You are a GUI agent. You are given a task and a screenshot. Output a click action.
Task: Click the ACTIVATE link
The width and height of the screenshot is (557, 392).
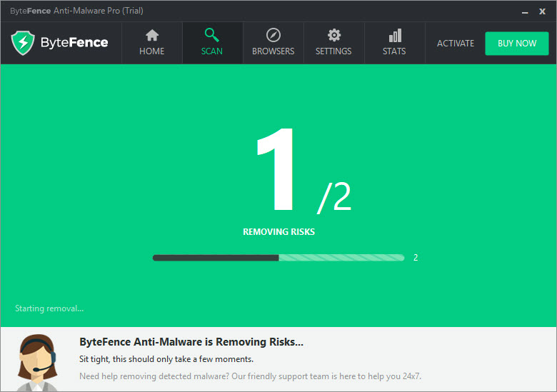pyautogui.click(x=456, y=44)
